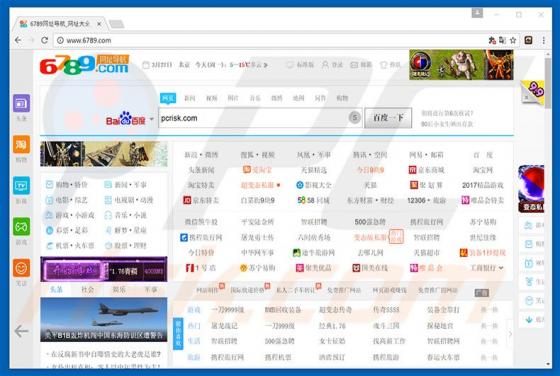This screenshot has height=376, width=560.
Task: Open the 2017精品游戏 link
Action: pos(482,185)
